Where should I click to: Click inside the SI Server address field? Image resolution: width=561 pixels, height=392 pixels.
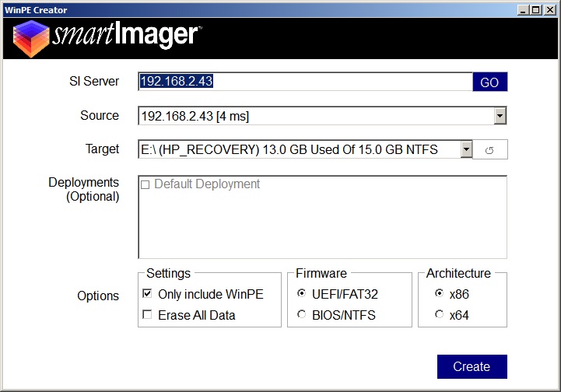(303, 82)
